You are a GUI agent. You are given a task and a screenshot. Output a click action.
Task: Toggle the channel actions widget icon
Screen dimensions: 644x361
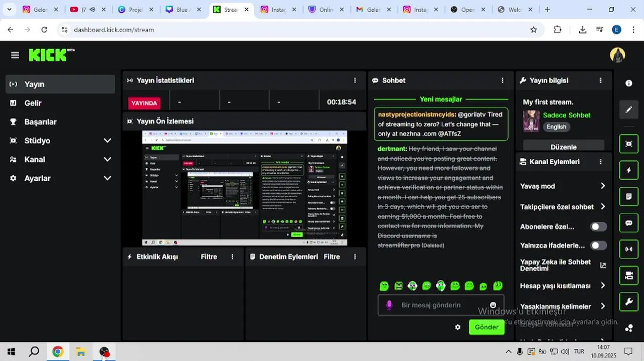629,275
